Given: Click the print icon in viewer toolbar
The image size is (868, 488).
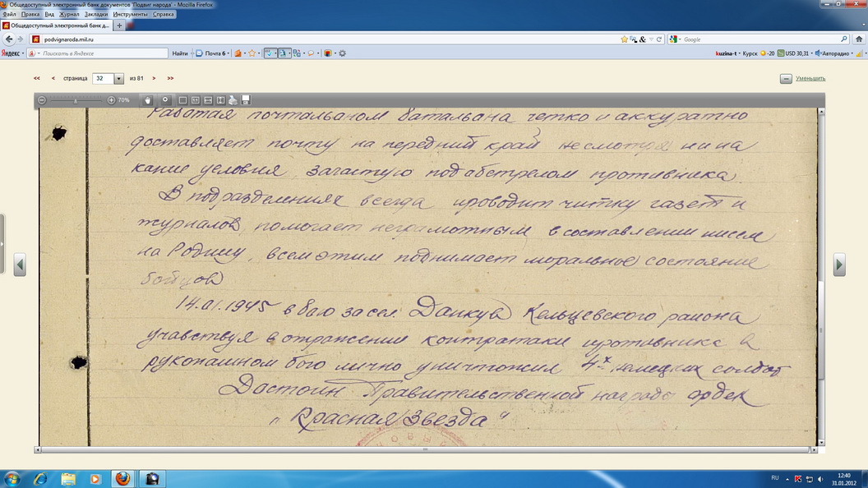Looking at the screenshot, I should [233, 100].
